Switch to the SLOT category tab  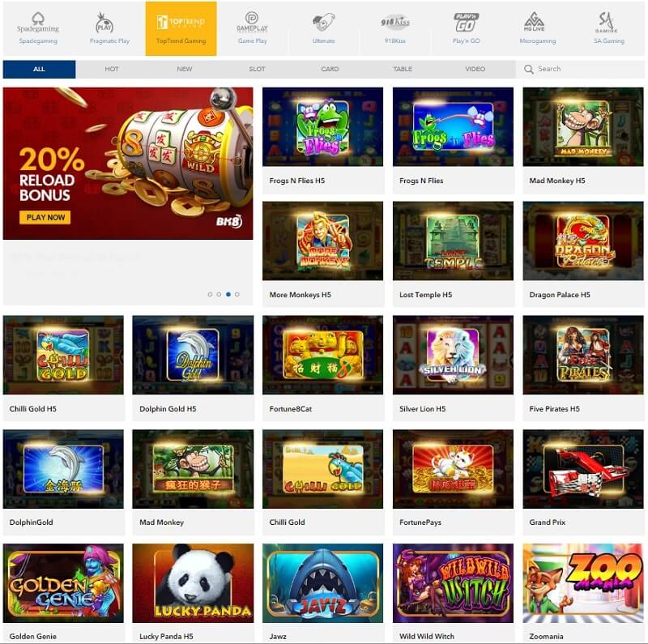[257, 69]
